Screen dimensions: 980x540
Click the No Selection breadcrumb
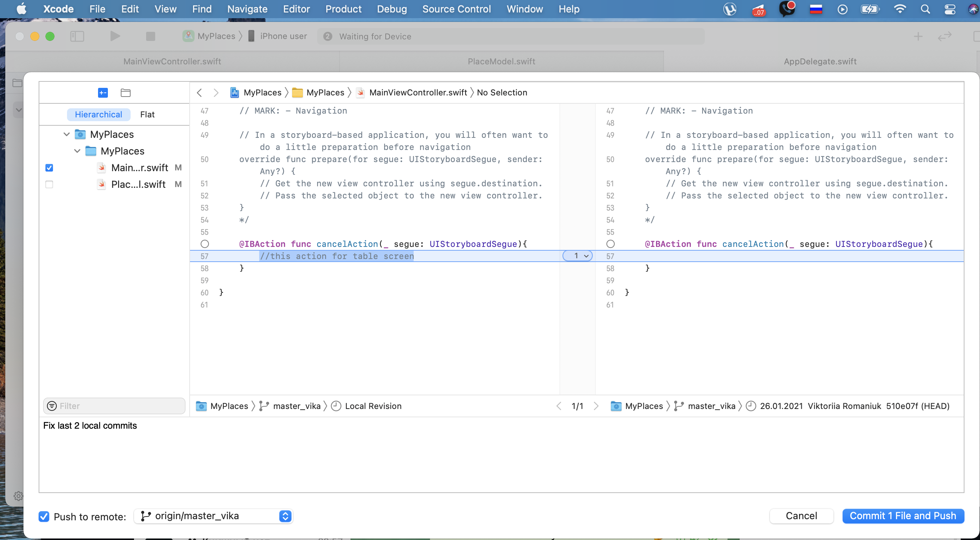coord(502,92)
